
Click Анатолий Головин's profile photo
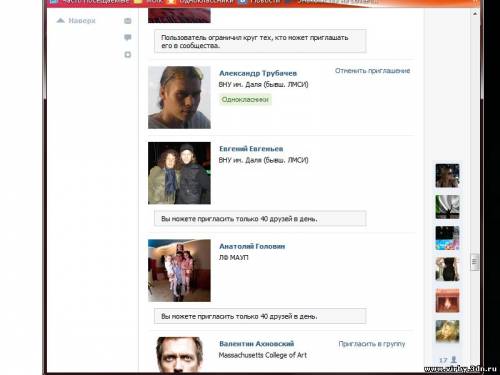[179, 270]
